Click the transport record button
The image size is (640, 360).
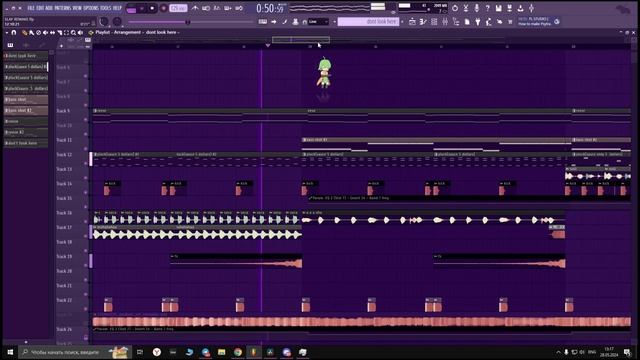click(x=163, y=8)
